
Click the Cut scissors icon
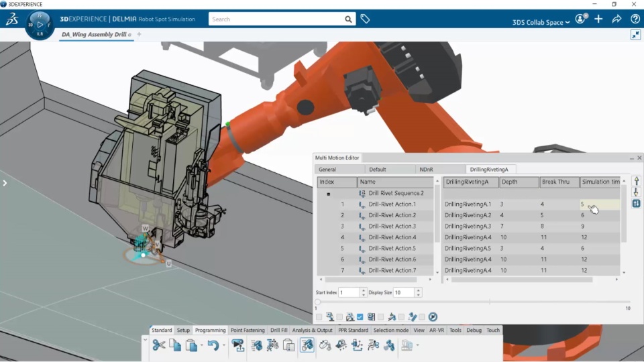click(158, 345)
